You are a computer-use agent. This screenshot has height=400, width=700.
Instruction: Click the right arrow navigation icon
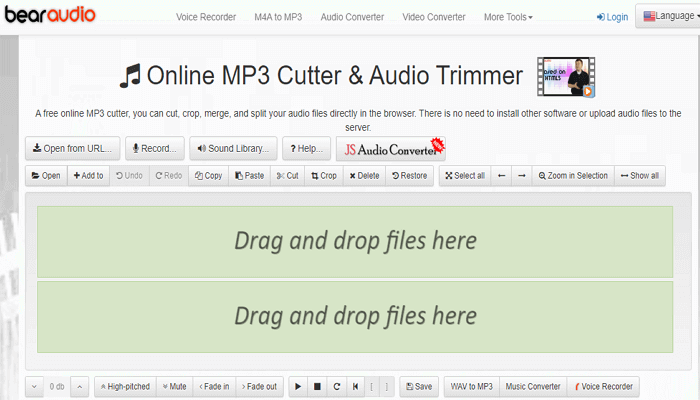[521, 176]
